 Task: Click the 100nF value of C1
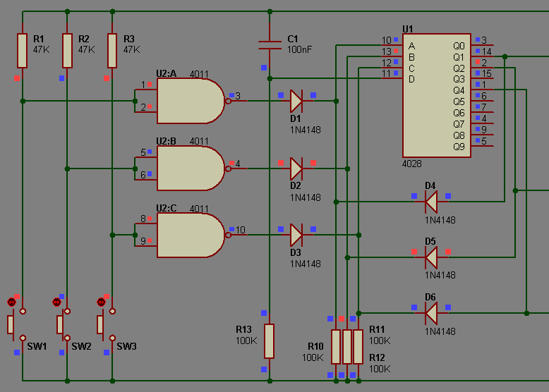[299, 49]
